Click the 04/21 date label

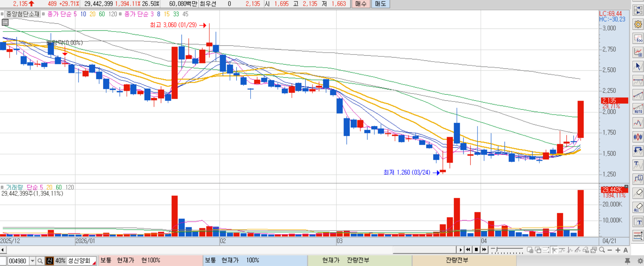pyautogui.click(x=609, y=241)
